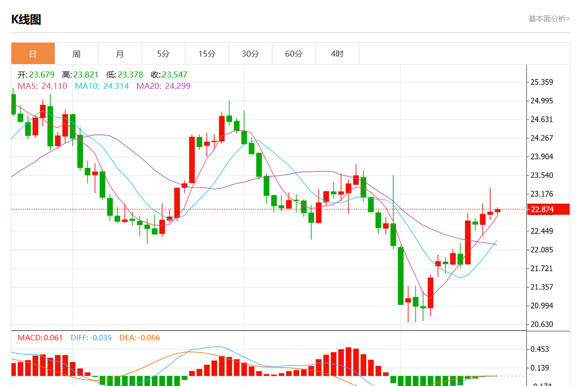Open the 基本面分析> link
Viewport: 588px width, 386px height.
click(549, 19)
